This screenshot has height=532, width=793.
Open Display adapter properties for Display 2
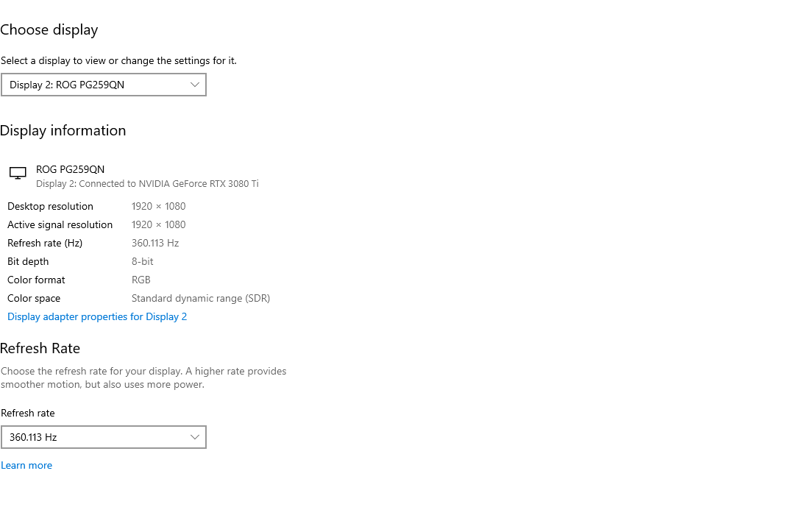click(x=97, y=316)
